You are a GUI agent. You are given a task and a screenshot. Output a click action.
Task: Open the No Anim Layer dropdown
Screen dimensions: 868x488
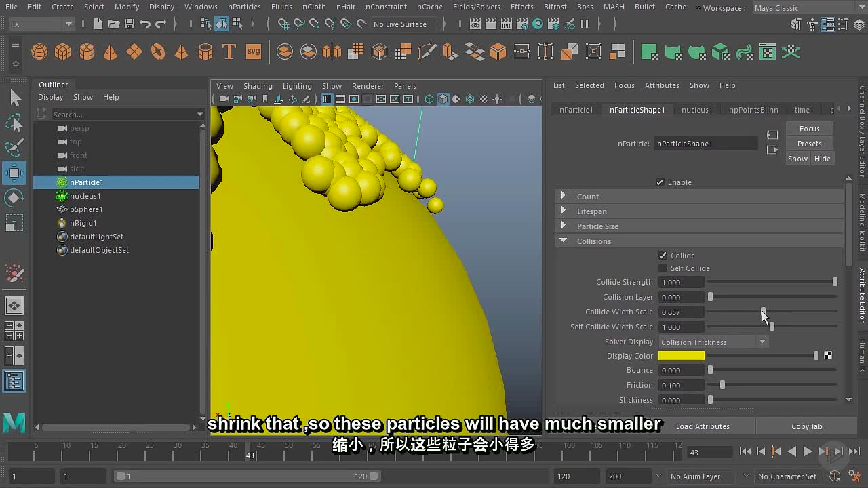click(x=703, y=476)
